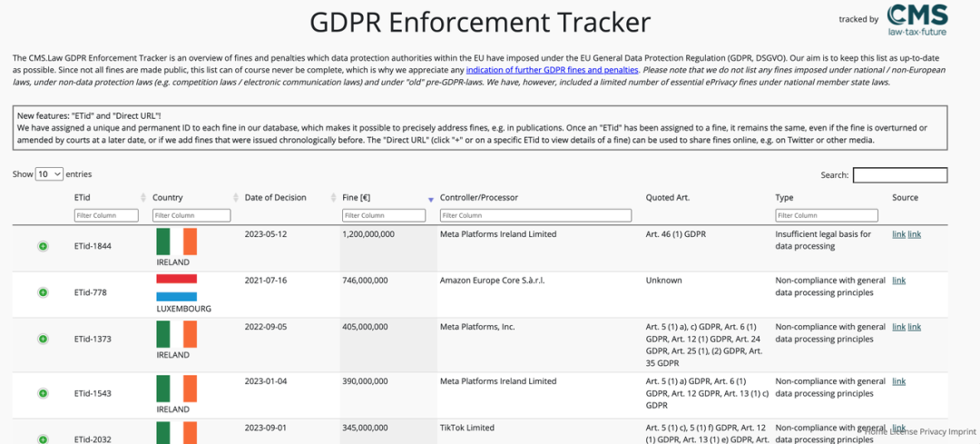The height and width of the screenshot is (444, 980).
Task: Expand details for ETid-1373 with plus icon
Action: [x=43, y=339]
